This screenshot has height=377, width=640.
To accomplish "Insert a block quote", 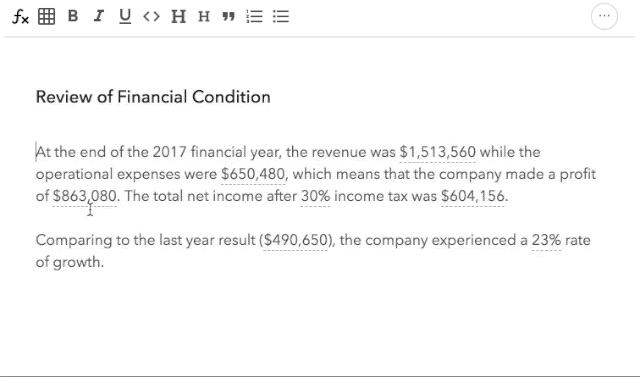I will (x=229, y=16).
